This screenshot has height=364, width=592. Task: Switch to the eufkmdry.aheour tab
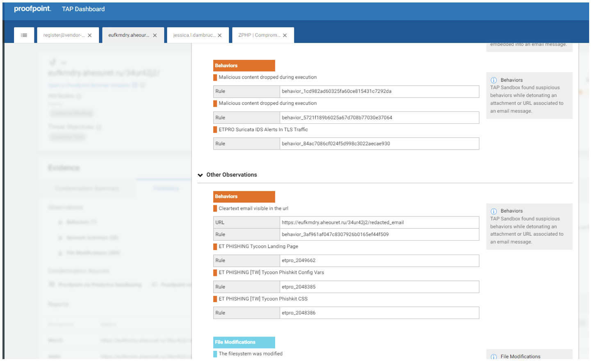tap(129, 35)
